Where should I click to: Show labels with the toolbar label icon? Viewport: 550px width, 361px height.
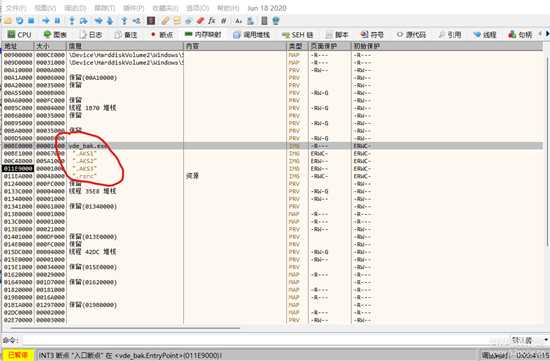click(x=189, y=21)
